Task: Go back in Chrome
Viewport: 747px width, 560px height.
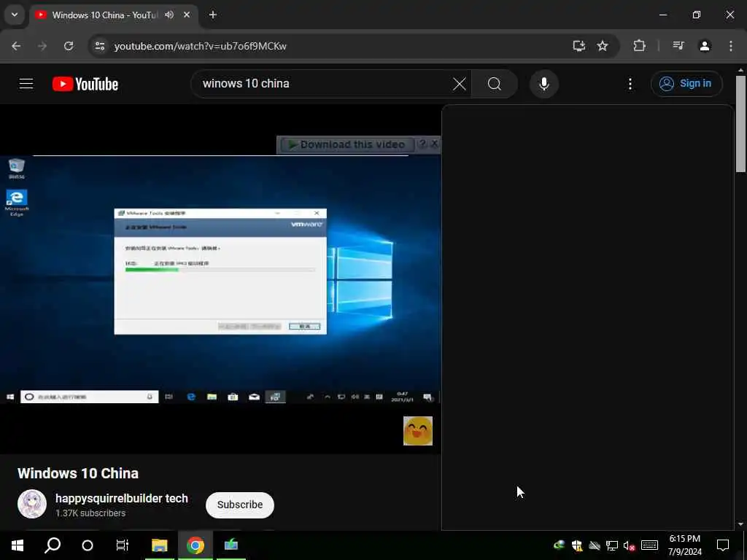Action: [x=16, y=46]
